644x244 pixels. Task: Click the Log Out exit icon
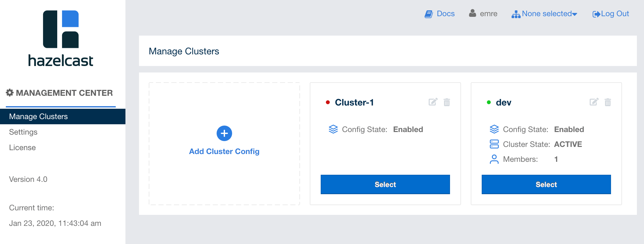[x=596, y=14]
